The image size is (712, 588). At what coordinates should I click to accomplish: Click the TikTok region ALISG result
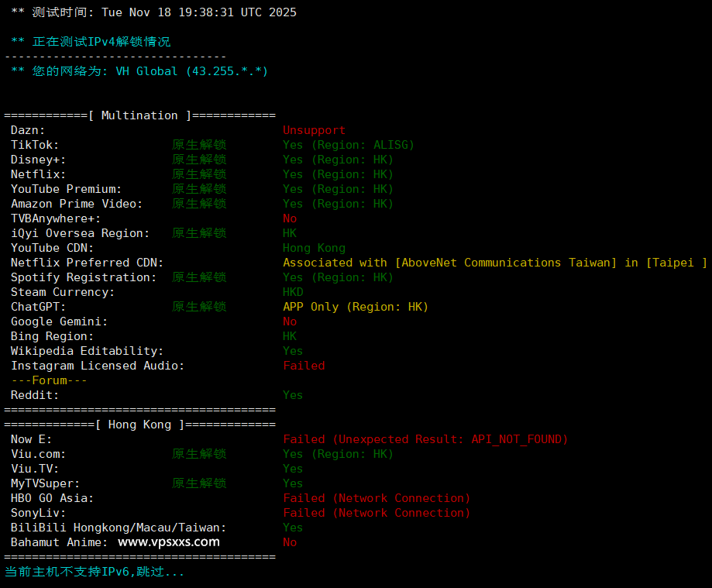[348, 145]
